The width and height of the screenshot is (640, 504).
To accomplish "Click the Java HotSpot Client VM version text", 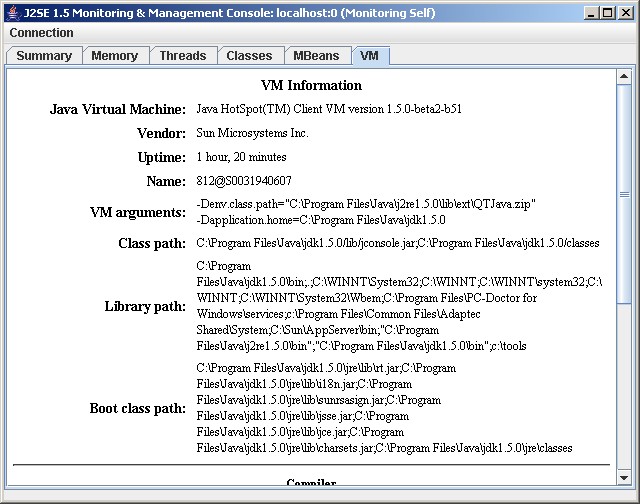I will coord(328,109).
